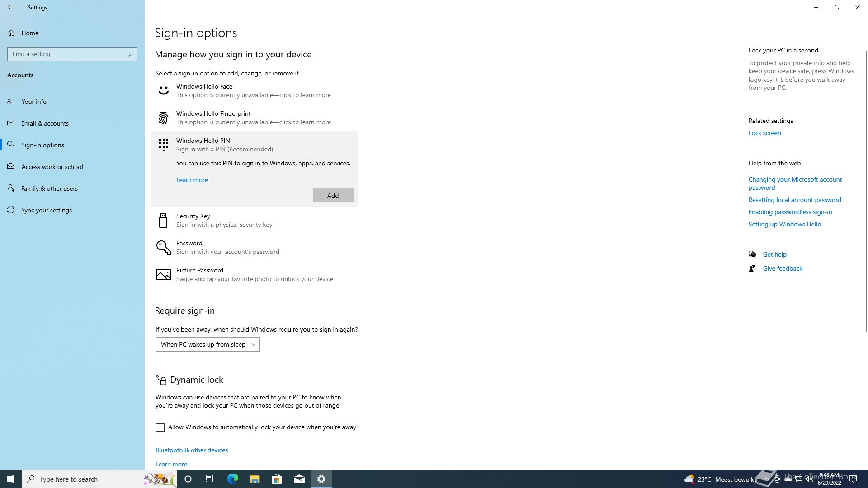Image resolution: width=868 pixels, height=488 pixels.
Task: Click the Get help link
Action: click(775, 254)
